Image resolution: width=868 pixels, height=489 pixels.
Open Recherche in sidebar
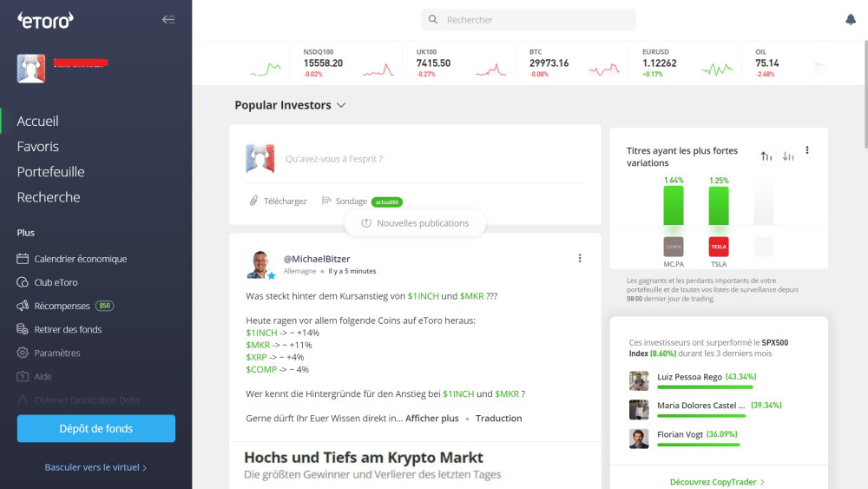(49, 197)
